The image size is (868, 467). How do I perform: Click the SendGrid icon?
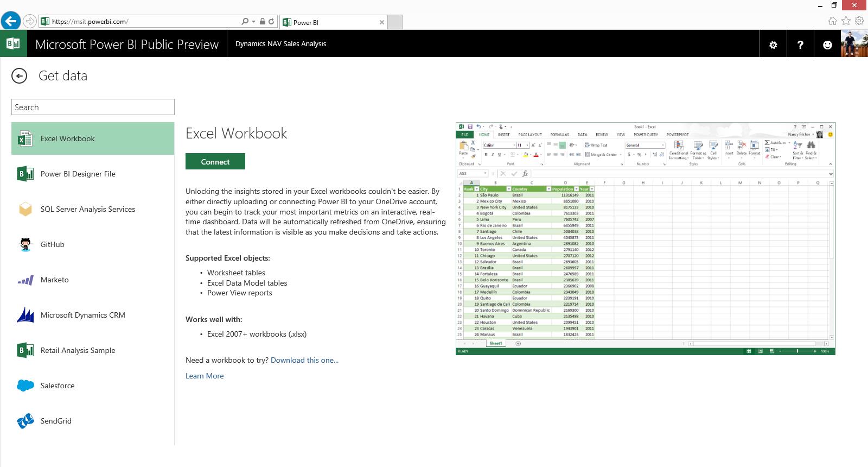click(25, 421)
